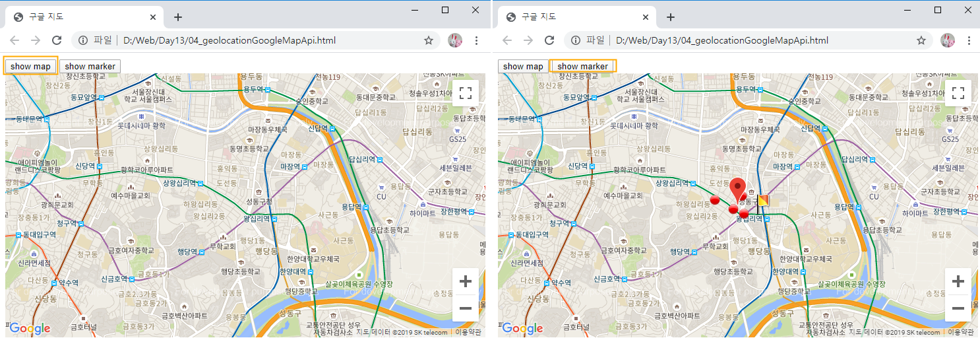
Task: Click '장한평역' station label on left map
Action: coord(452,211)
